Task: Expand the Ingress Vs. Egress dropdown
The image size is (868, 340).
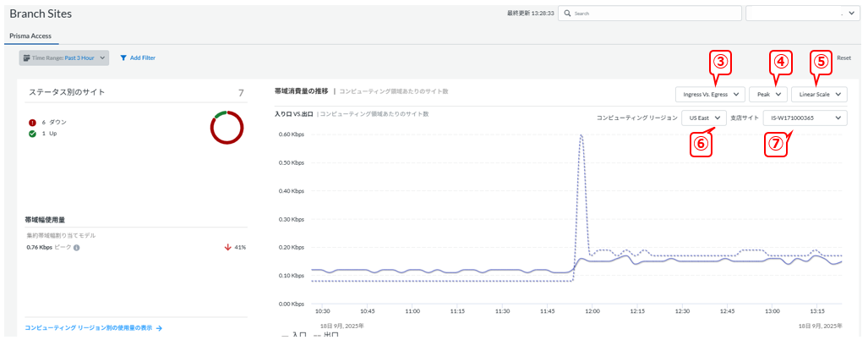Action: tap(709, 95)
